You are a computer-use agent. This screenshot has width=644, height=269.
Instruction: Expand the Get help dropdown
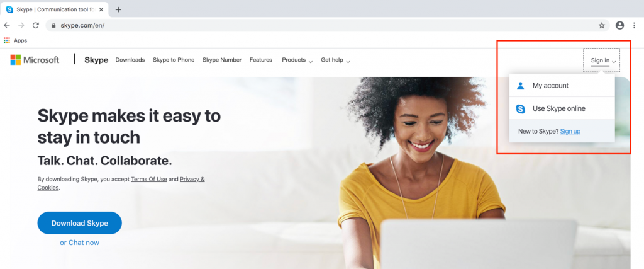click(x=335, y=60)
